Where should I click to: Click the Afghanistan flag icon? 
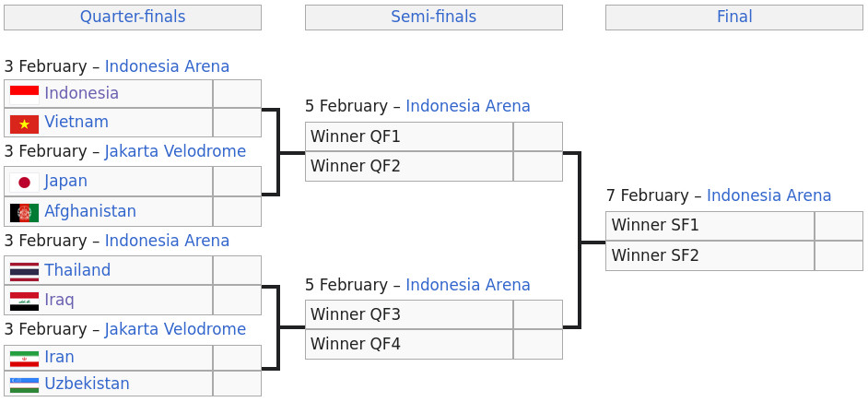click(24, 212)
